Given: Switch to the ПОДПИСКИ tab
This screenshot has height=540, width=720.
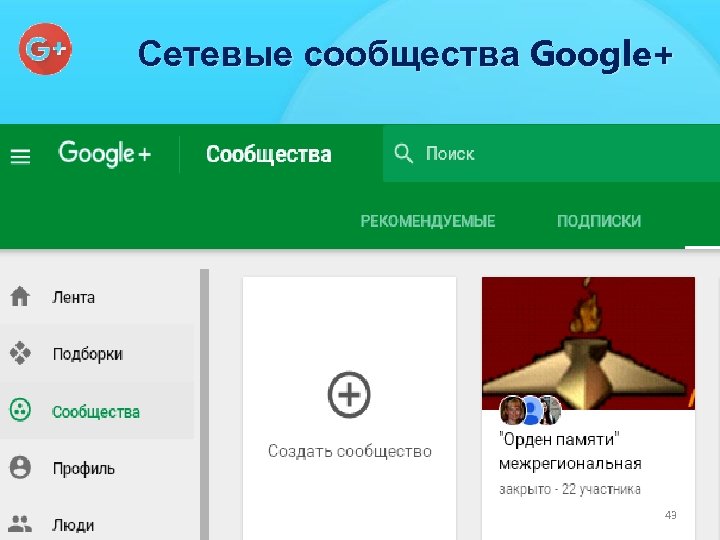Looking at the screenshot, I should tap(599, 221).
